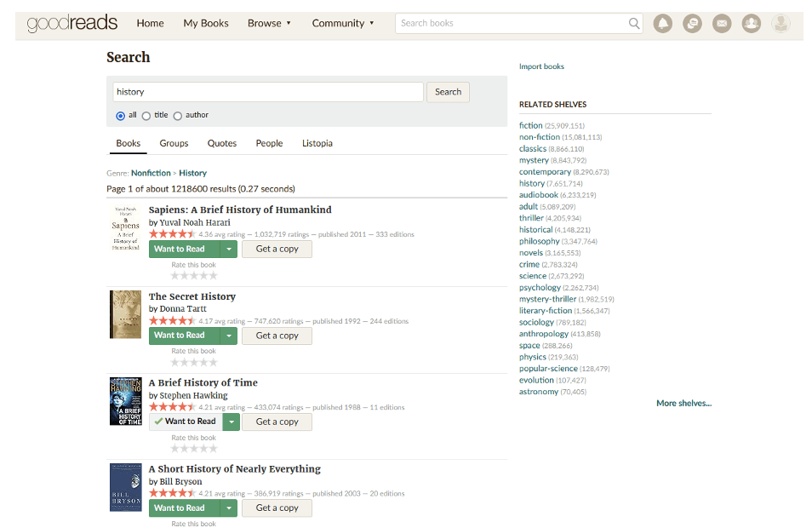Open the mystery-thriller related shelf
The image size is (812, 528).
[x=547, y=299]
